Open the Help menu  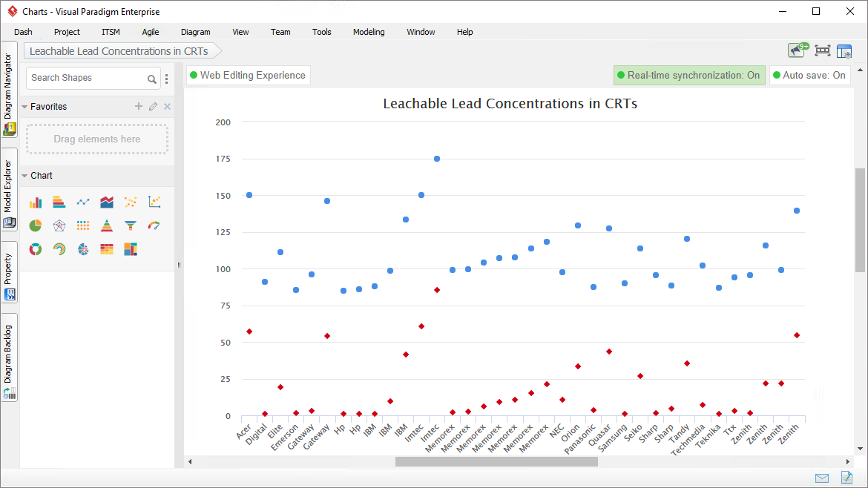point(465,32)
